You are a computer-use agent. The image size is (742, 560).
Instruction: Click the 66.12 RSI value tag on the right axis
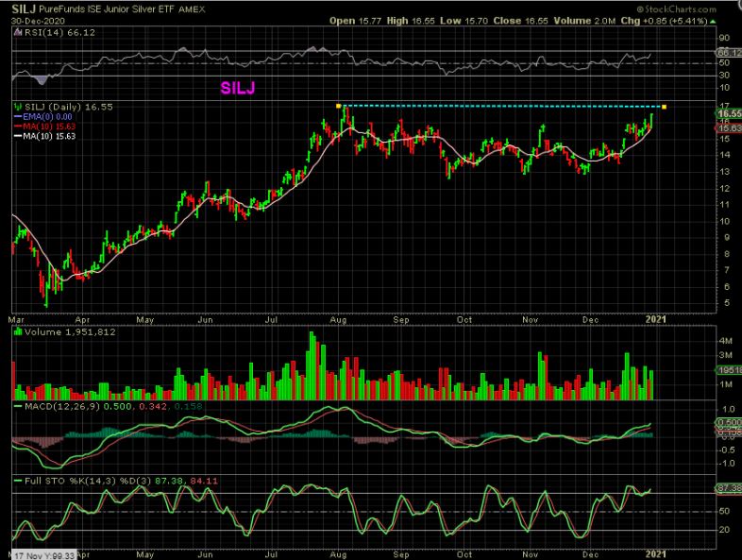pos(729,53)
